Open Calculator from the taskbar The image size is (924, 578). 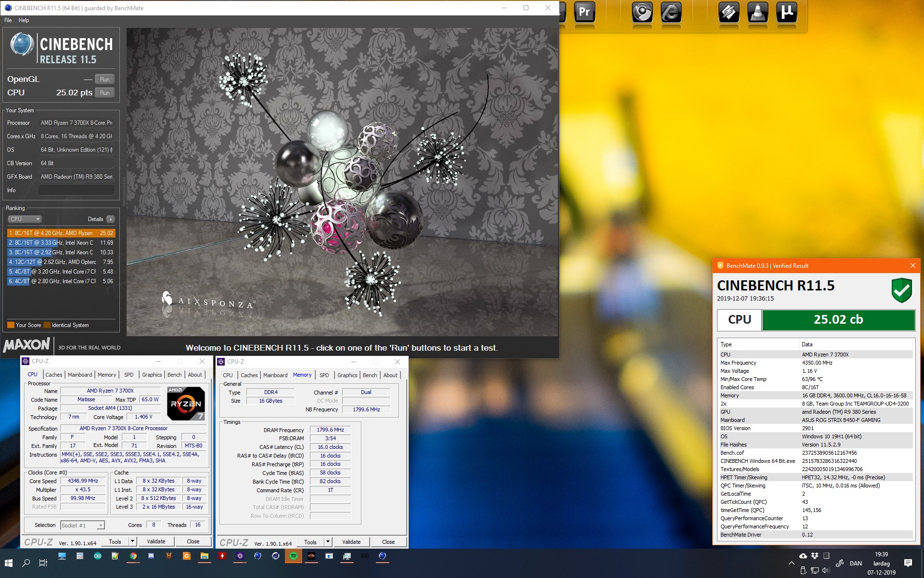tap(79, 556)
